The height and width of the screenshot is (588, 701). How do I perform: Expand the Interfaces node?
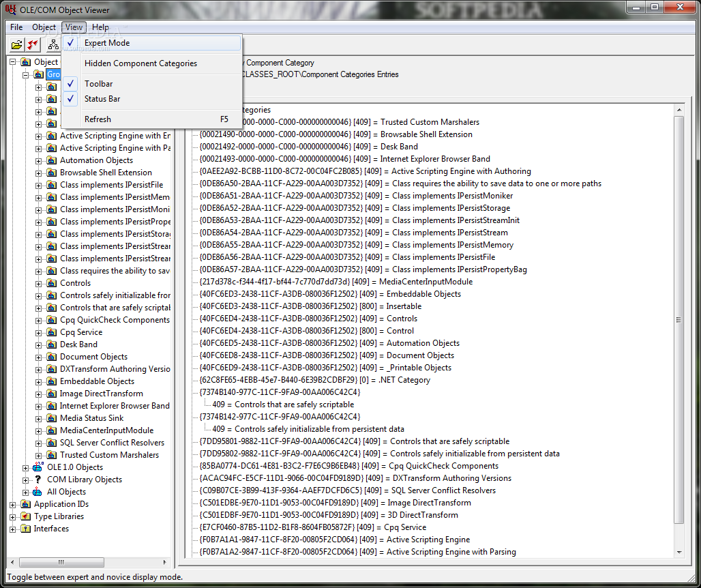pos(13,529)
